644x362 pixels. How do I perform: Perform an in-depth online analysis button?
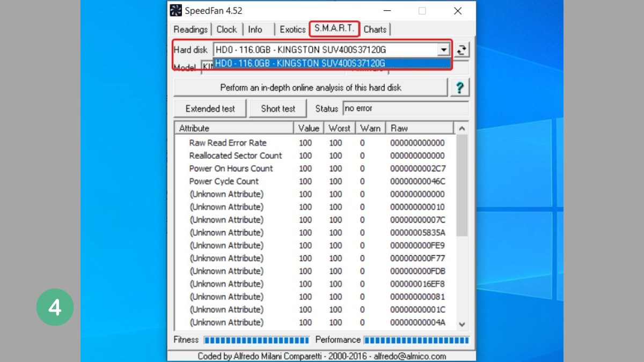311,87
